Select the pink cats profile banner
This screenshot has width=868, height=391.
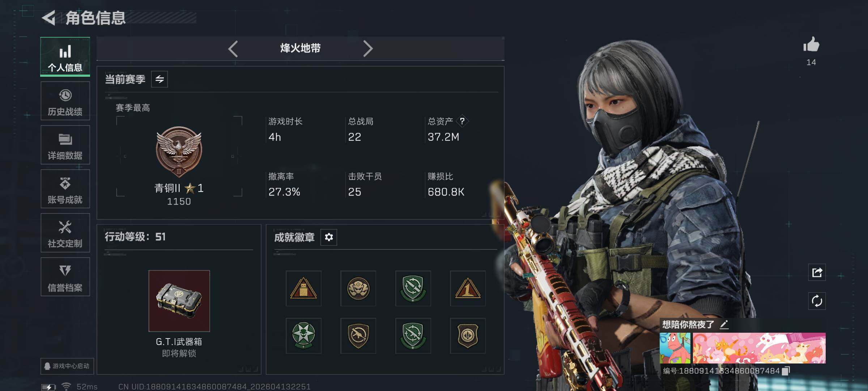(x=759, y=348)
